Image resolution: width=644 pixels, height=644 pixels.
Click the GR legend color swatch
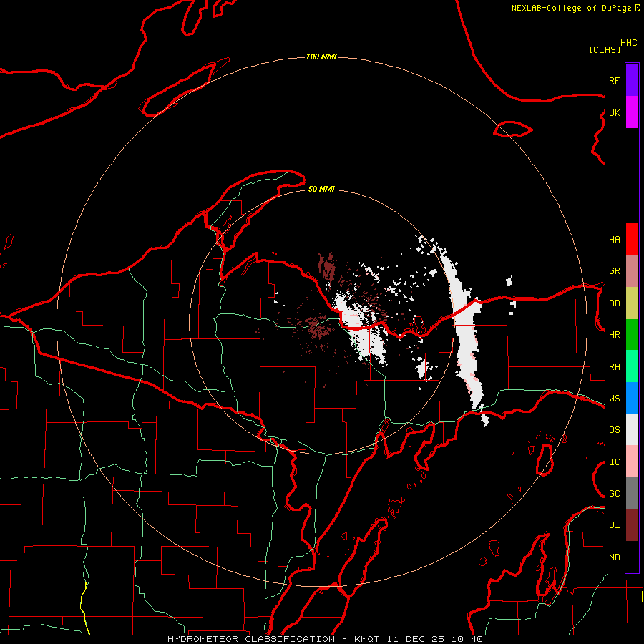point(632,271)
